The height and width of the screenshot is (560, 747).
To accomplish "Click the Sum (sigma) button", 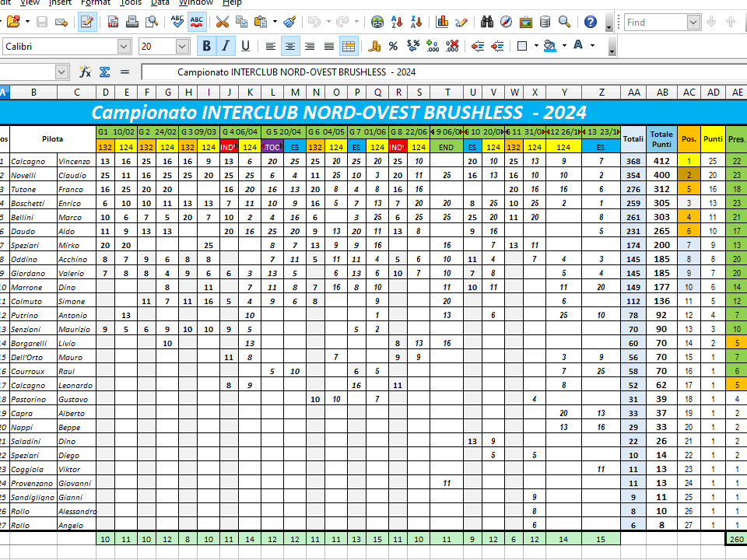I will (105, 72).
